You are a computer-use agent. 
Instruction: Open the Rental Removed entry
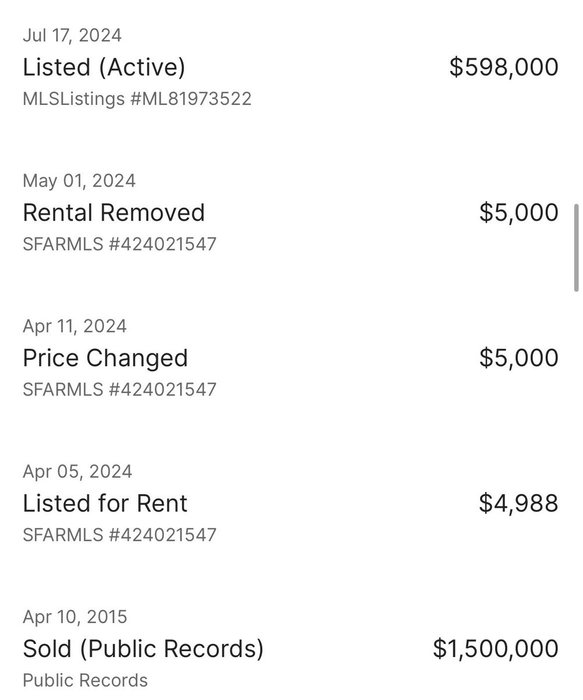[114, 212]
